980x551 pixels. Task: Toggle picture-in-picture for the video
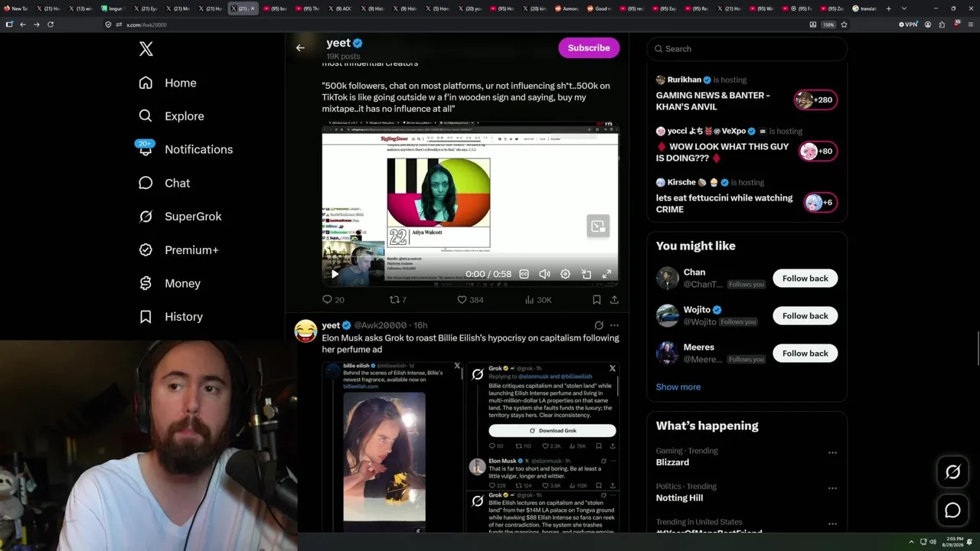point(586,274)
